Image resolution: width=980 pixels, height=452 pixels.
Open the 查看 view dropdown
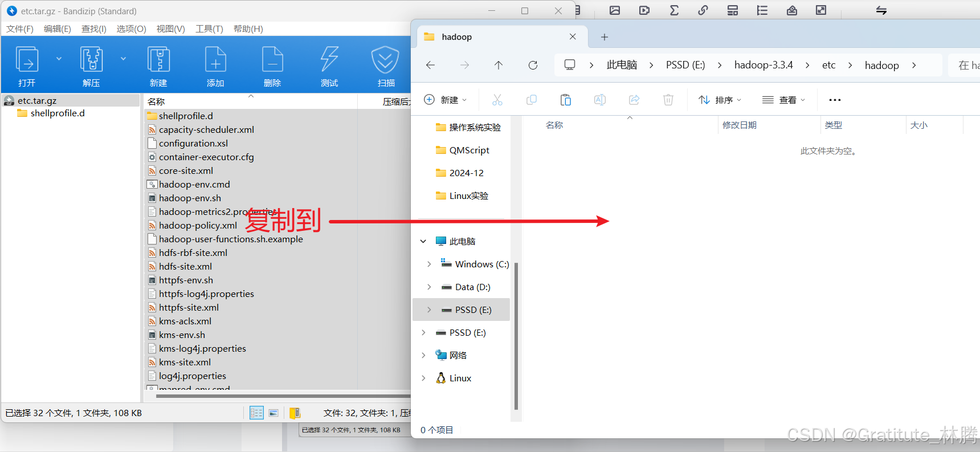pos(784,100)
